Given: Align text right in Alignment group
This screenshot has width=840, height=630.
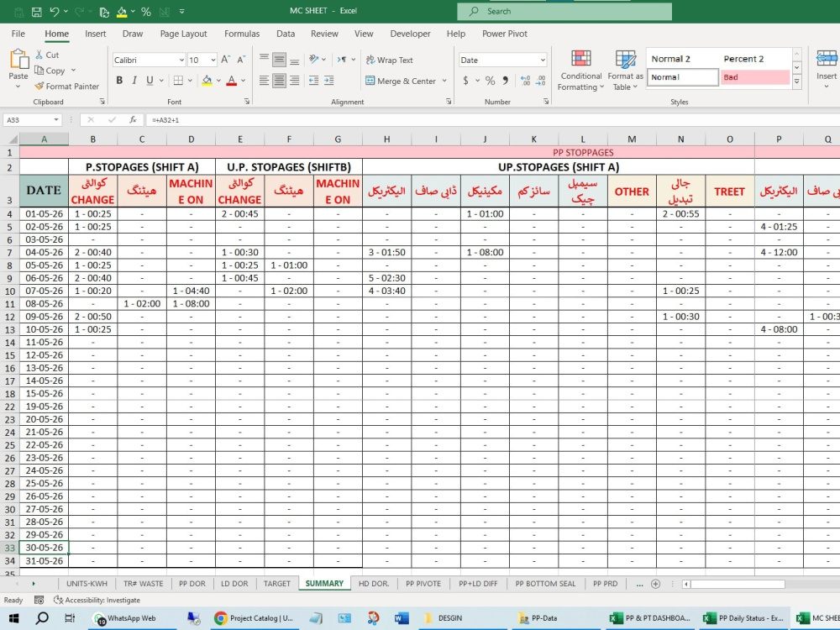Looking at the screenshot, I should coord(294,81).
